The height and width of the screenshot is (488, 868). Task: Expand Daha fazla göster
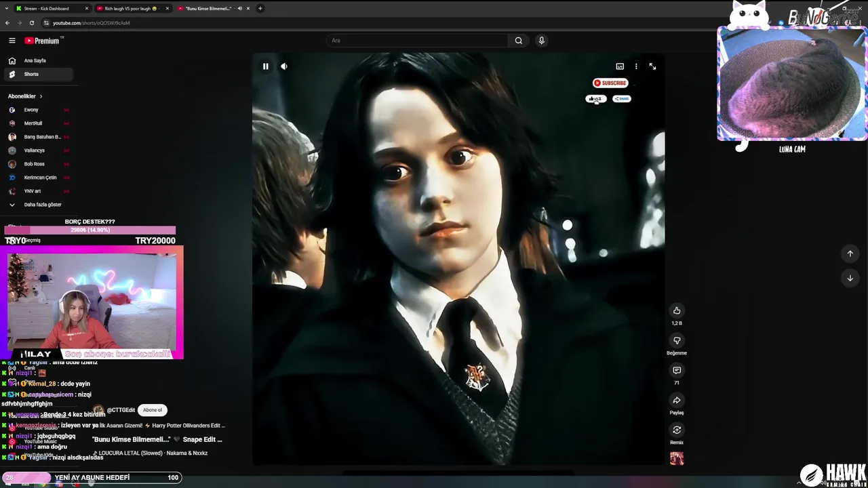coord(39,205)
